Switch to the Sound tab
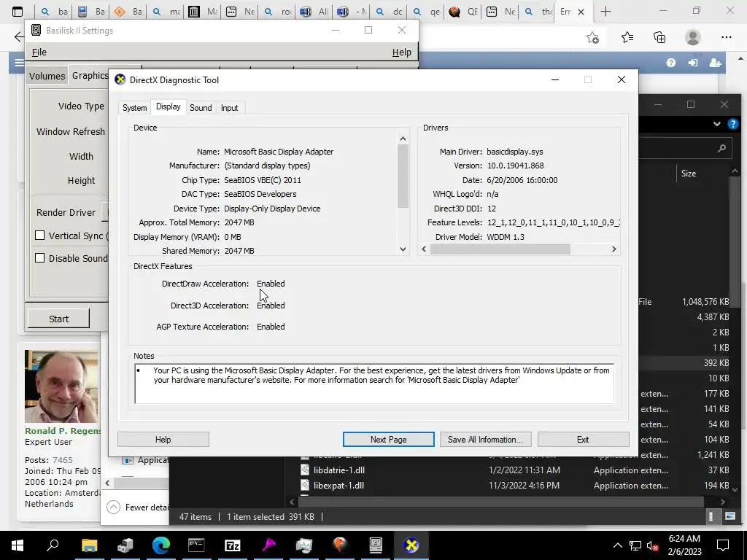Screen dimensions: 747x560 click(201, 108)
